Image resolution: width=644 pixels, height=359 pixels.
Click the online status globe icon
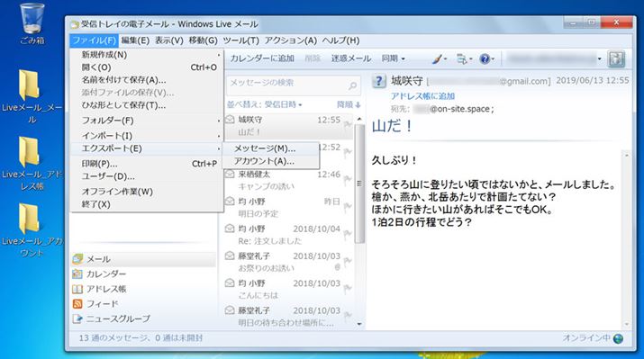pyautogui.click(x=618, y=338)
